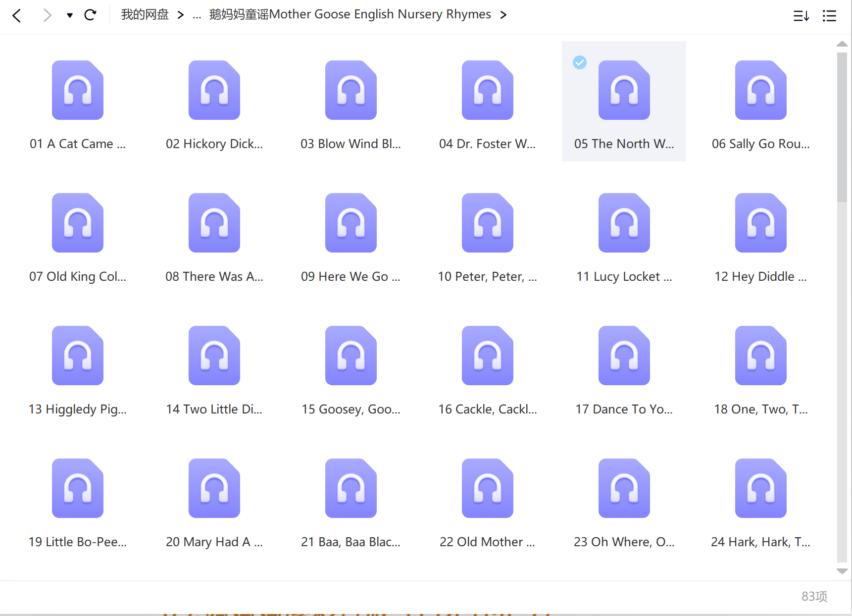Open audio file 21 Baa, Baa Black
Viewport: 852px width, 616px height.
[351, 488]
